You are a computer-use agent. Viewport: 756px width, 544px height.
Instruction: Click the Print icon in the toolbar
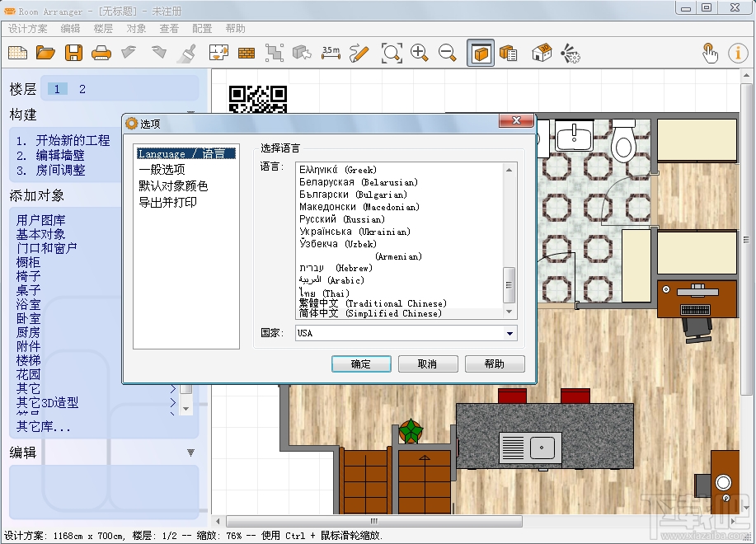(100, 52)
